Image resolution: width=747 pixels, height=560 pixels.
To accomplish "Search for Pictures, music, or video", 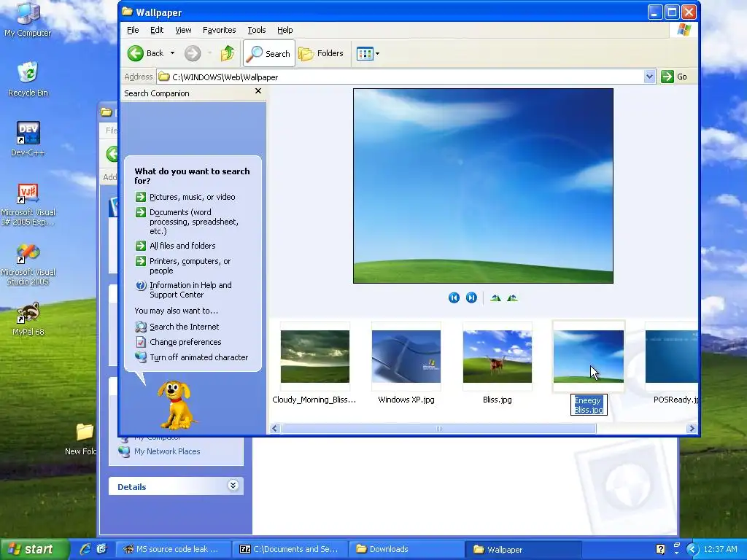I will pyautogui.click(x=185, y=197).
